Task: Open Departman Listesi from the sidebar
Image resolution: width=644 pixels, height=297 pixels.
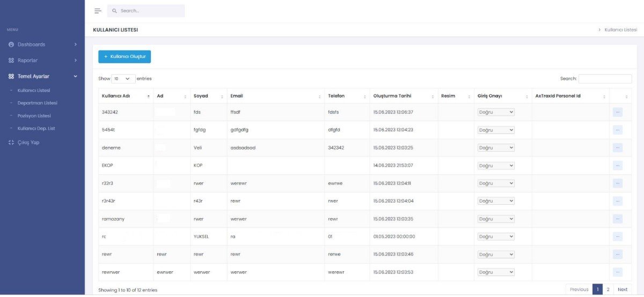Action: [37, 103]
